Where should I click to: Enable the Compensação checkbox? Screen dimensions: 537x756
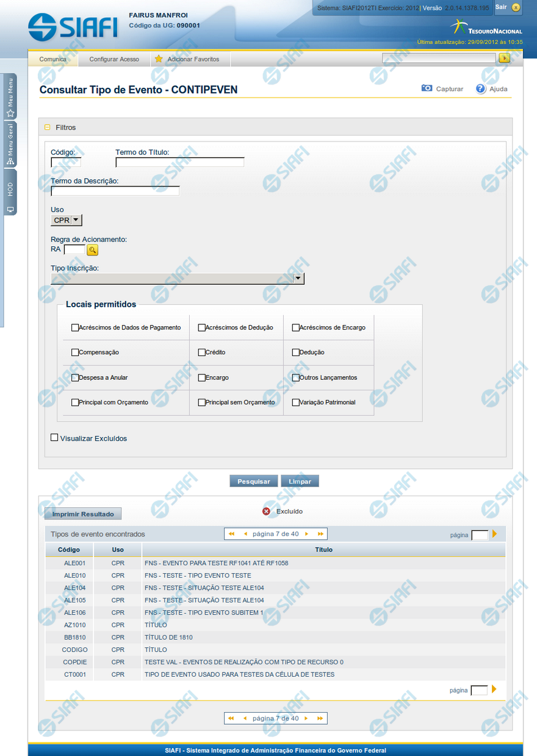pos(75,352)
